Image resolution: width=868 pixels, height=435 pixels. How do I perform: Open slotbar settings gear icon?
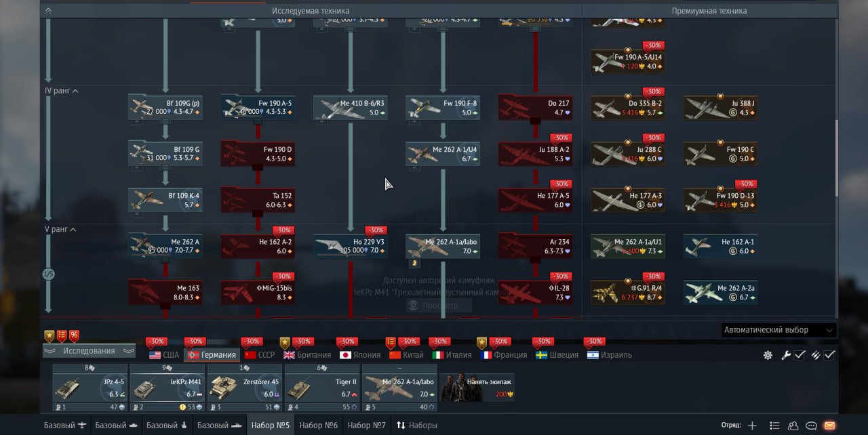click(768, 355)
